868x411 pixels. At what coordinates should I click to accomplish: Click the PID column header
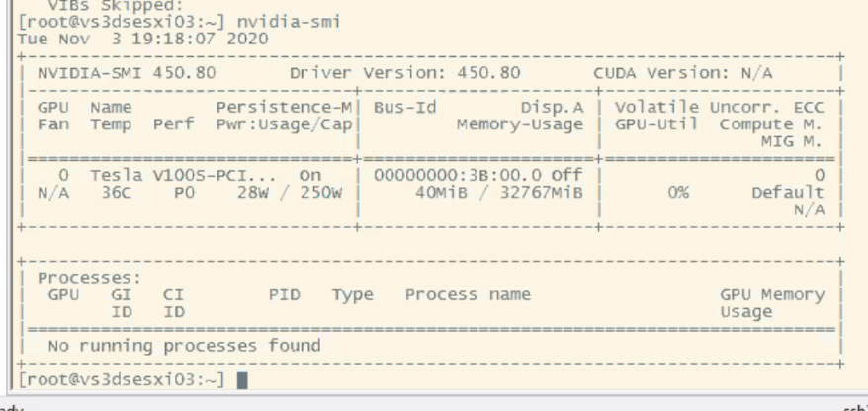pyautogui.click(x=285, y=294)
